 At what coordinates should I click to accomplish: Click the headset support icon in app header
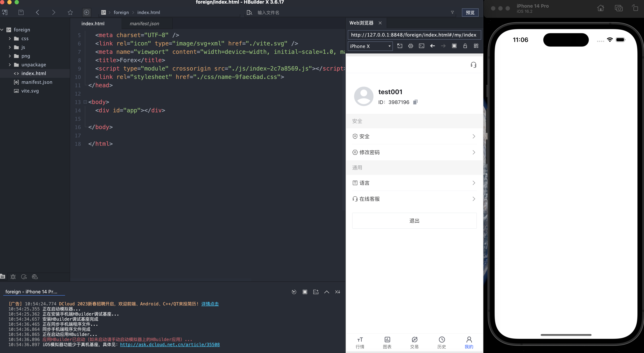473,65
